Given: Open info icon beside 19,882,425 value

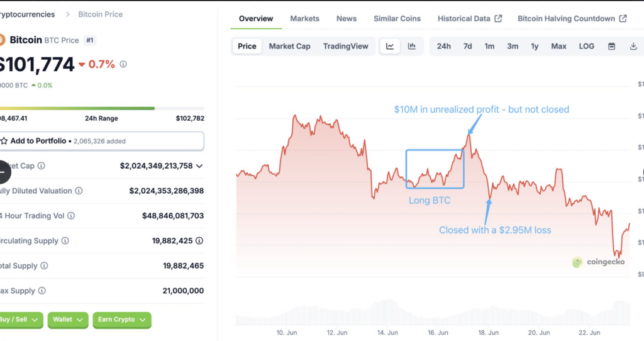Looking at the screenshot, I should tap(199, 241).
